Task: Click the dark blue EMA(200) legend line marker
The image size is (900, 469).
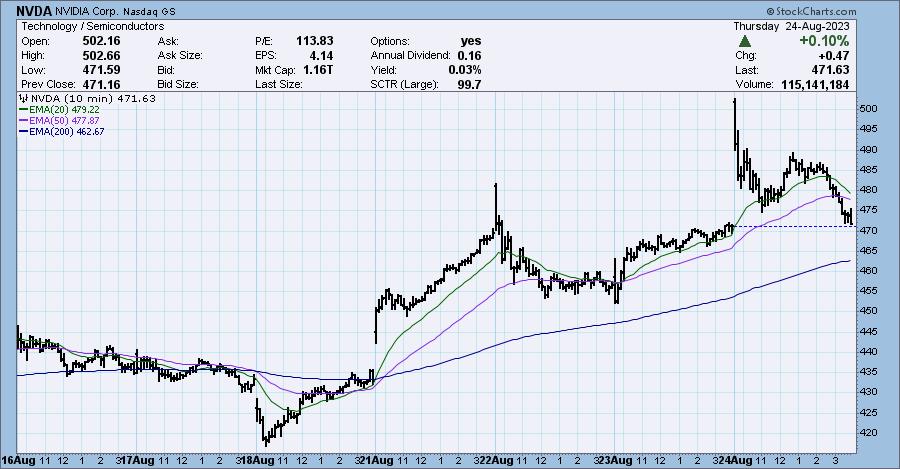Action: pos(24,131)
